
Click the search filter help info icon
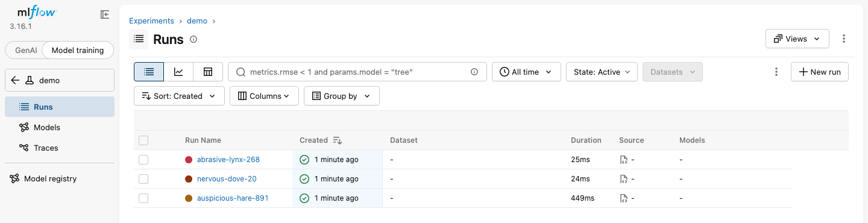(x=474, y=72)
